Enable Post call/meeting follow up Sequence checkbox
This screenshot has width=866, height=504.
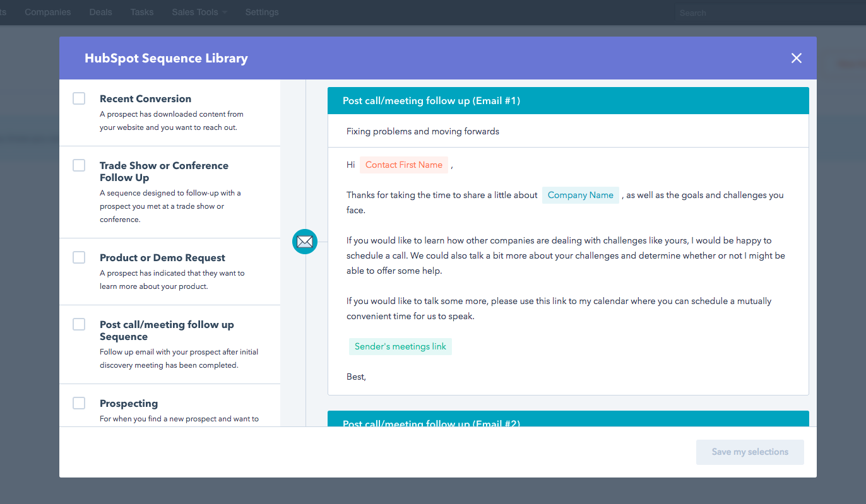coord(79,324)
